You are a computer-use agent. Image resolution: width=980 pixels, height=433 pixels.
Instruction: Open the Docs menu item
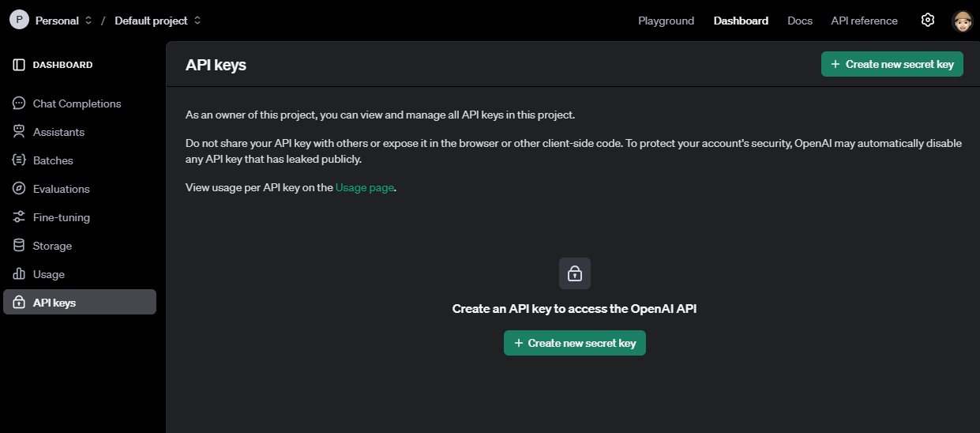tap(800, 21)
